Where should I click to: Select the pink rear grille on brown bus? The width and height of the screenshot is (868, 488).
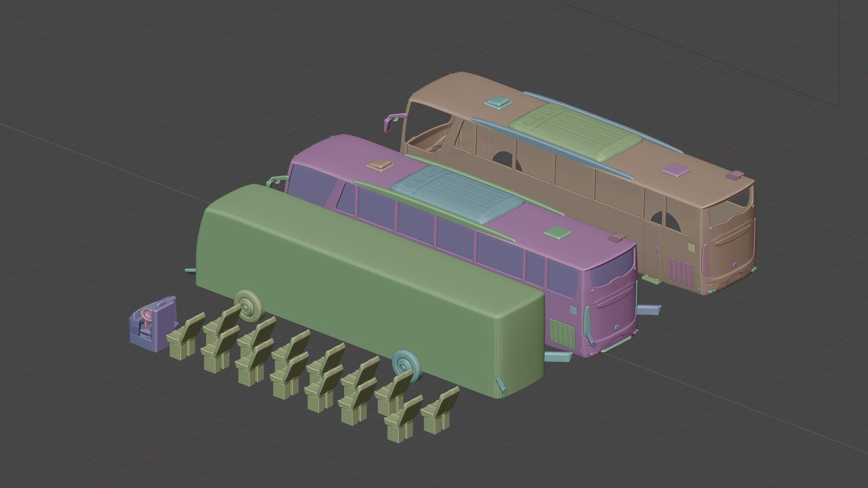[680, 270]
